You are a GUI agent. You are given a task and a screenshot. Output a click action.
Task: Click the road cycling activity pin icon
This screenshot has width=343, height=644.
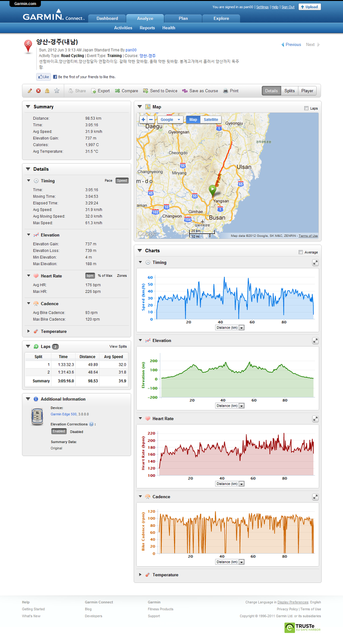point(29,46)
